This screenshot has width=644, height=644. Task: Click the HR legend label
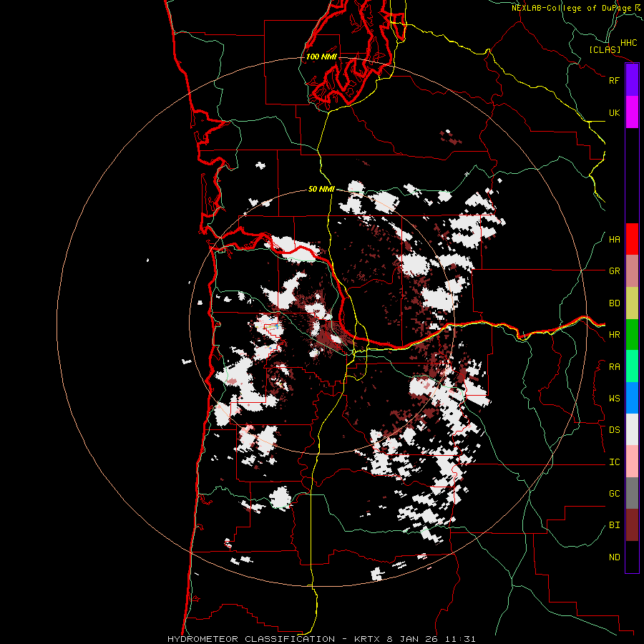coord(615,335)
